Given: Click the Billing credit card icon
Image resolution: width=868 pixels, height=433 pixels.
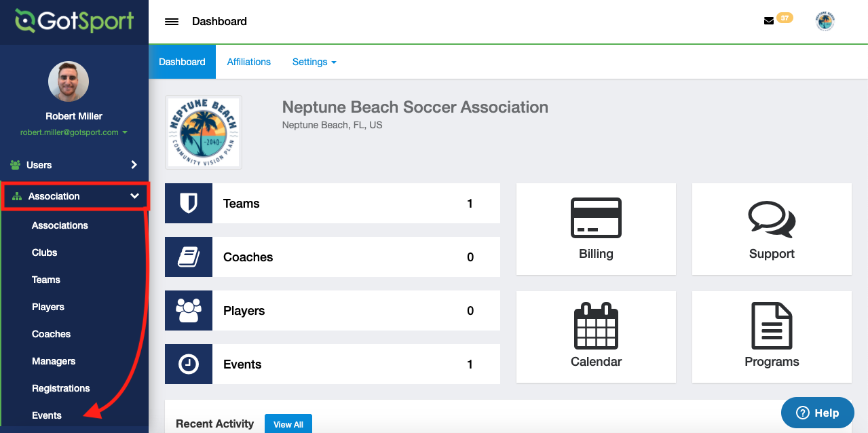Looking at the screenshot, I should 596,217.
